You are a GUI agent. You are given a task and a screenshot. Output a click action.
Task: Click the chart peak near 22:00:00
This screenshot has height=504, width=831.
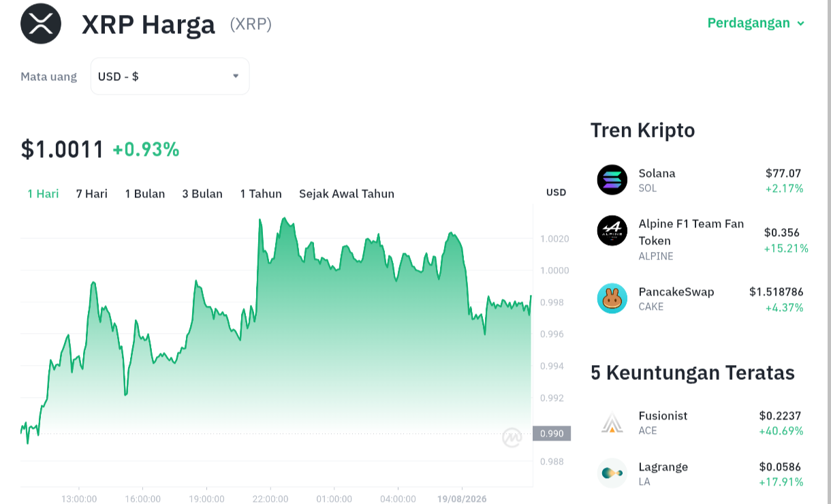click(x=260, y=220)
